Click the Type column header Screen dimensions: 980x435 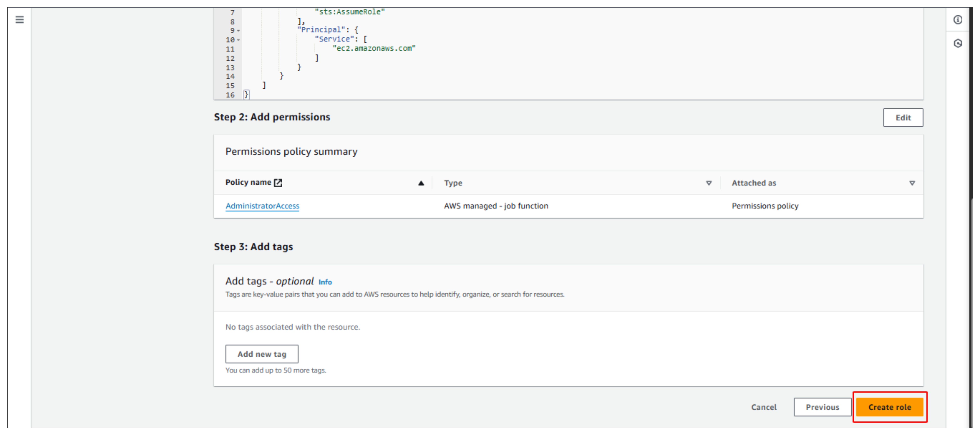point(453,183)
